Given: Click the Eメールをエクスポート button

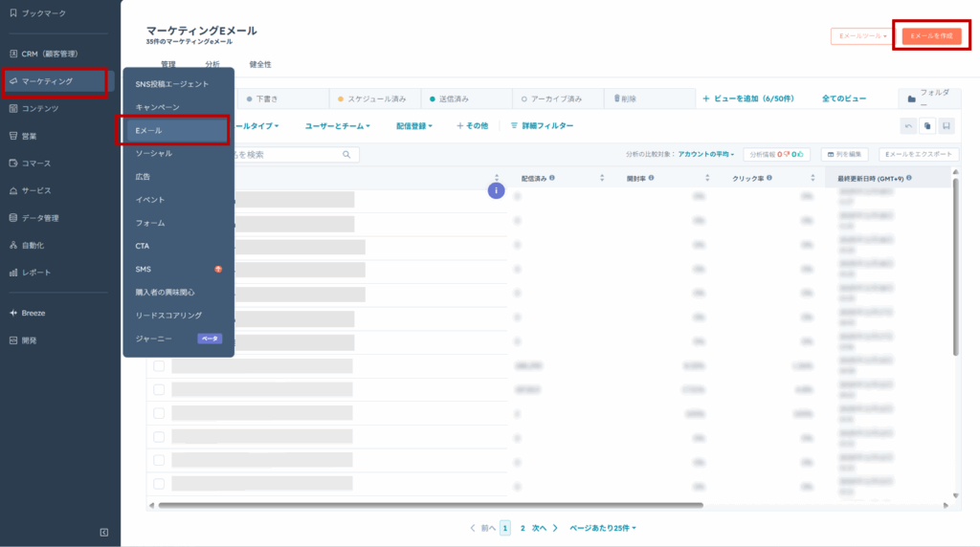Looking at the screenshot, I should 918,154.
